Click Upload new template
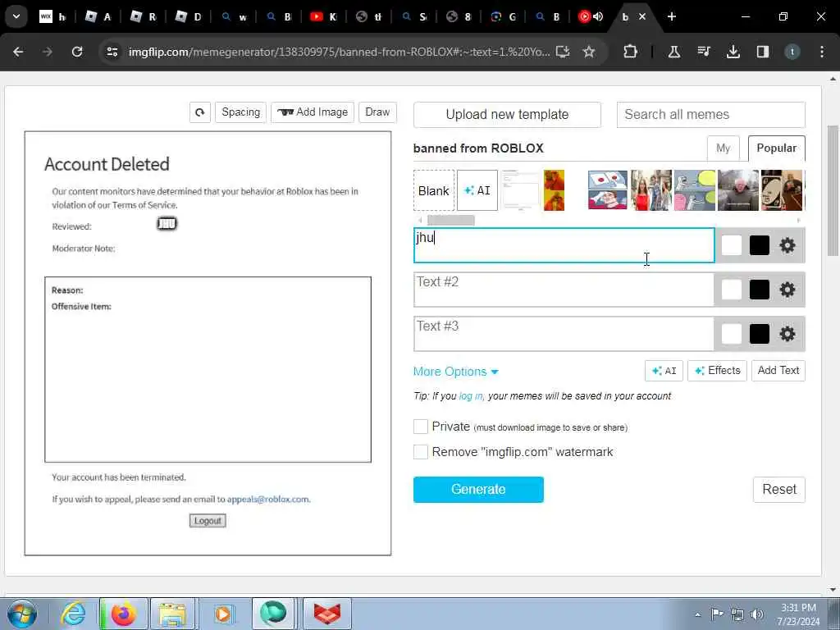Viewport: 840px width, 630px height. point(507,114)
